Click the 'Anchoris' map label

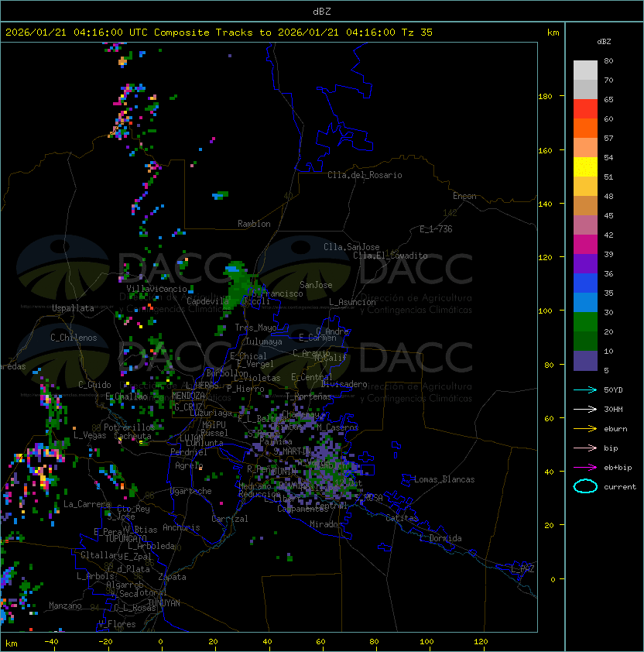pos(181,527)
